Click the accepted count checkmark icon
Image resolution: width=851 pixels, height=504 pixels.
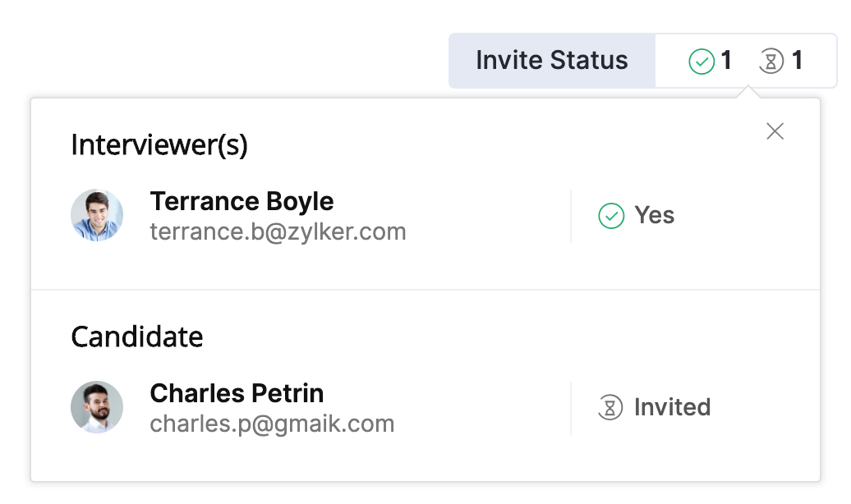tap(701, 62)
